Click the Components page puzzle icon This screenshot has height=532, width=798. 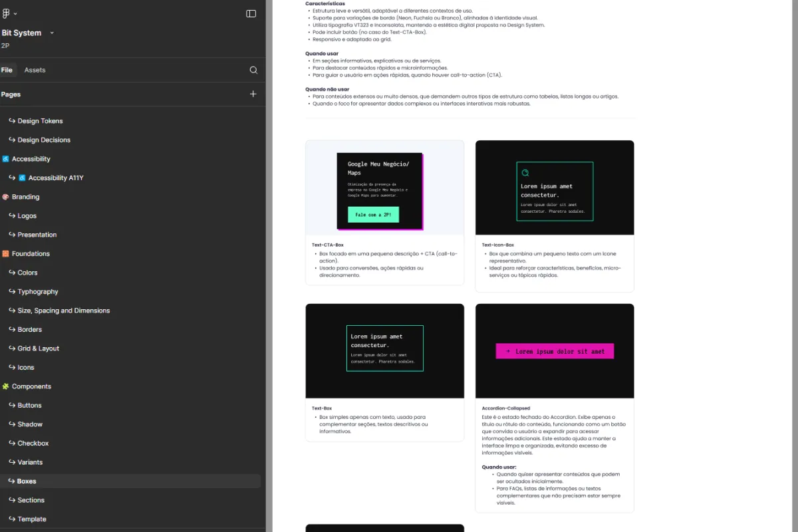pyautogui.click(x=5, y=386)
